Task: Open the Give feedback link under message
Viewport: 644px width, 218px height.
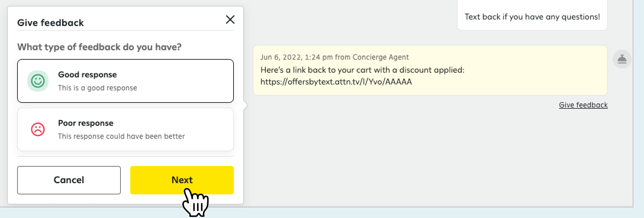Action: [583, 105]
